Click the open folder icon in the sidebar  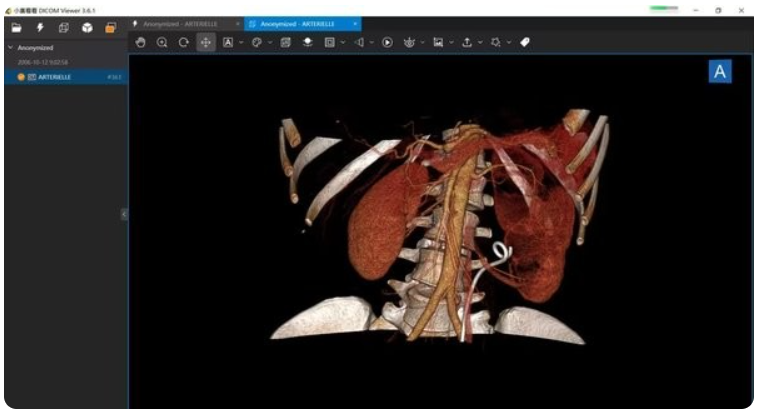[x=16, y=27]
